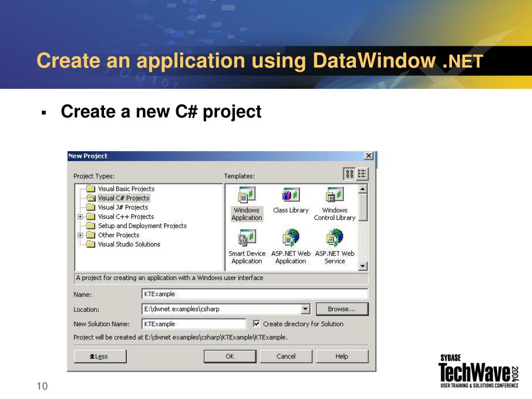Select the Class Library template icon
Image resolution: width=532 pixels, height=399 pixels.
click(x=291, y=195)
